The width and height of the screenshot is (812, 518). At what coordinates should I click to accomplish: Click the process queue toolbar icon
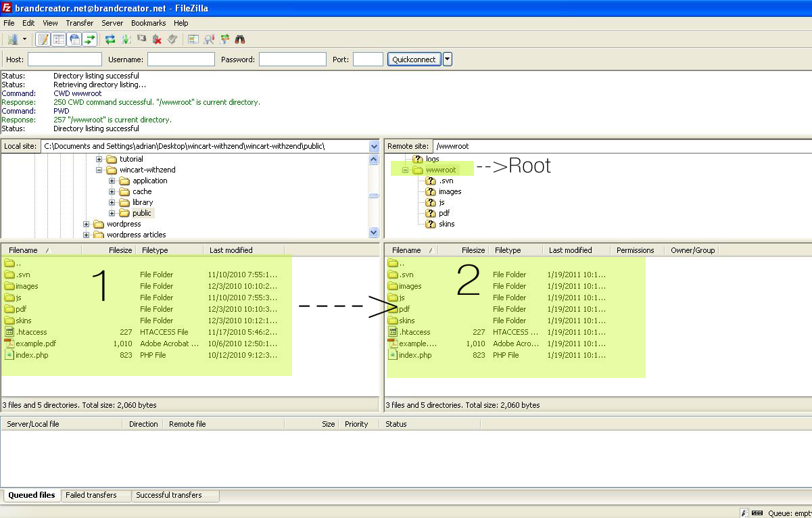pyautogui.click(x=126, y=39)
